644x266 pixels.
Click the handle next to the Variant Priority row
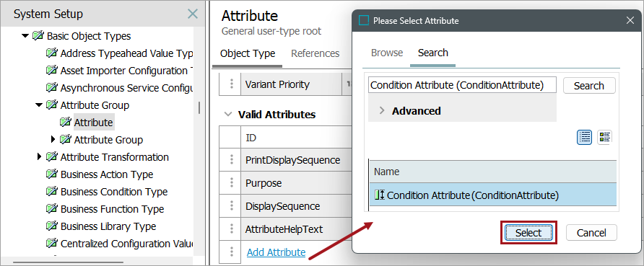click(232, 84)
